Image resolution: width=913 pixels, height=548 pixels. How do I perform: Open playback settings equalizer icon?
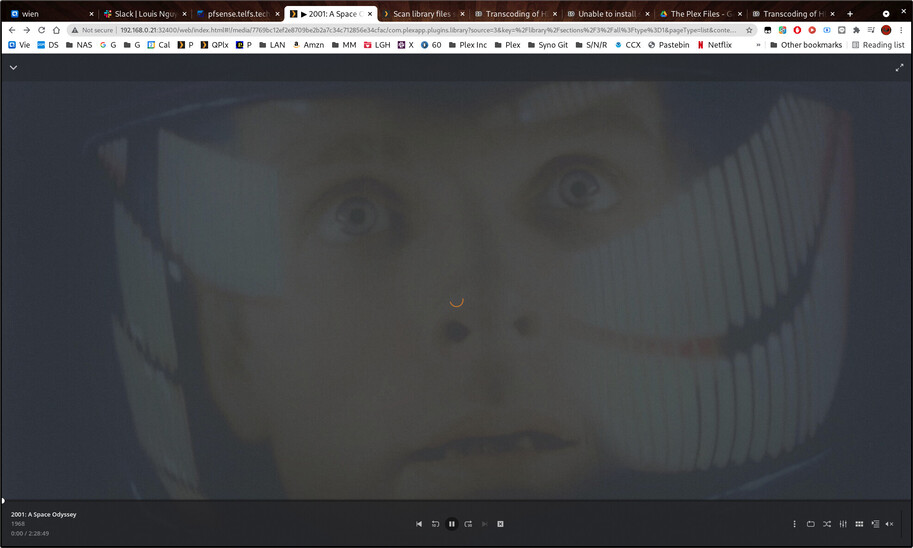(x=843, y=524)
